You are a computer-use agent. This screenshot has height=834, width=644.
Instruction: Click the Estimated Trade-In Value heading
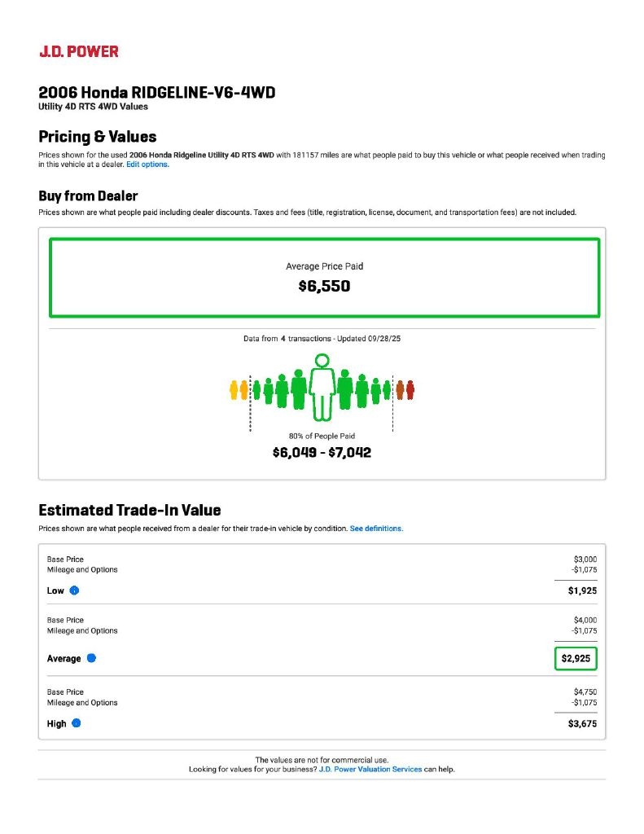click(129, 511)
